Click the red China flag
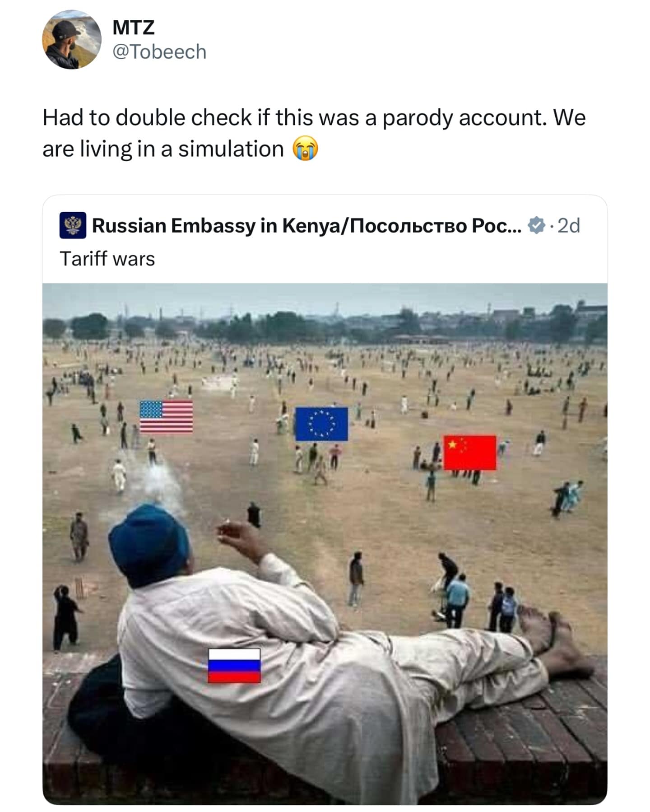This screenshot has width=650, height=812. point(469,453)
